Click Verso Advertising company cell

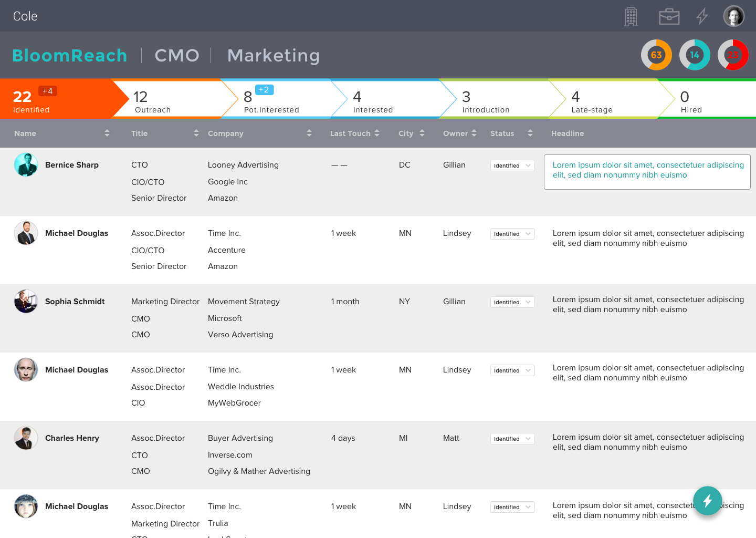(240, 335)
